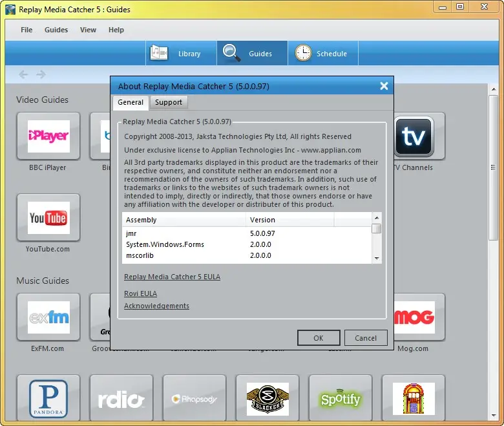Select the mscorlib assembly row
504x426 pixels.
(x=247, y=255)
